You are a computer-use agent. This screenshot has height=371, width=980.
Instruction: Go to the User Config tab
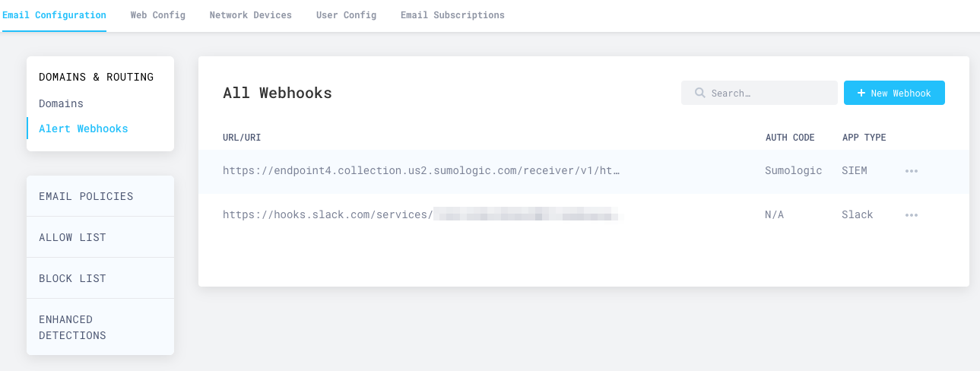[x=346, y=15]
